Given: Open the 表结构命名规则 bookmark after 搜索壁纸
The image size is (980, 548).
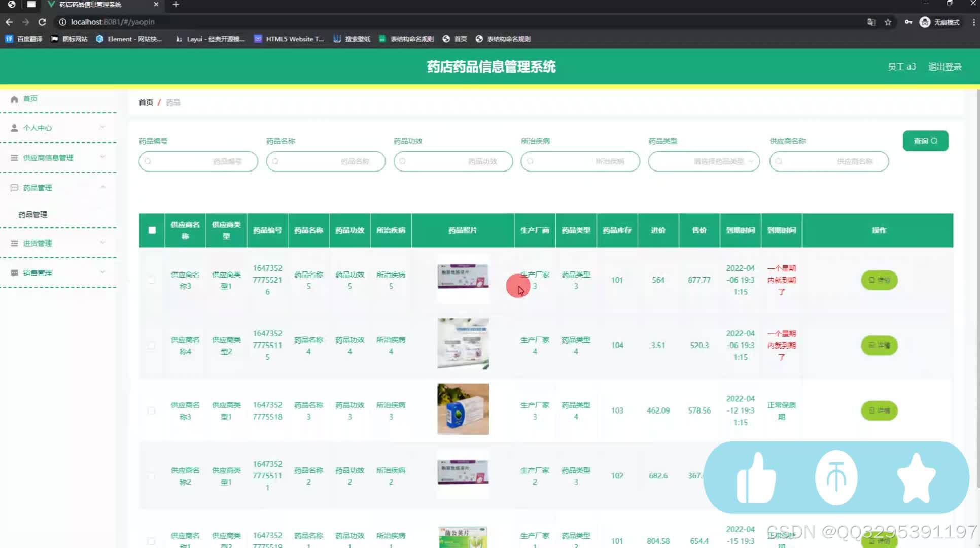Looking at the screenshot, I should [406, 39].
